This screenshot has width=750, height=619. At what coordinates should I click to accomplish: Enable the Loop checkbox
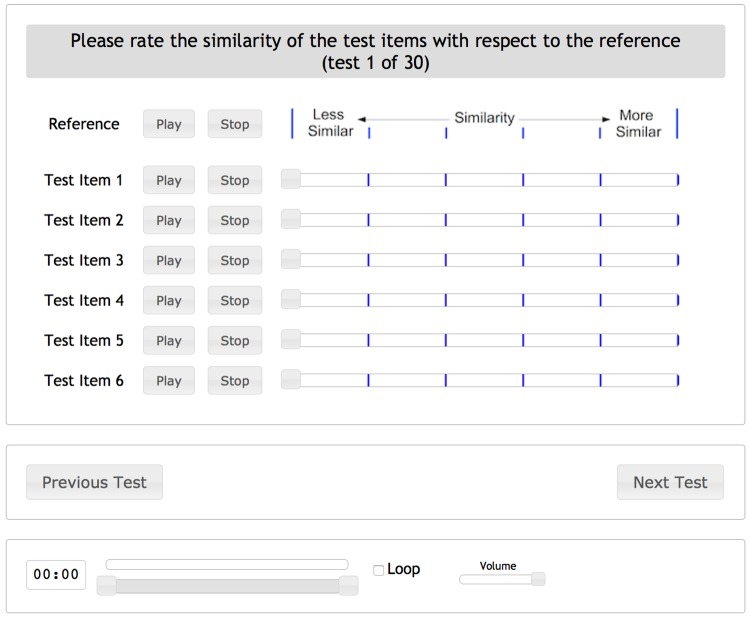tap(378, 570)
